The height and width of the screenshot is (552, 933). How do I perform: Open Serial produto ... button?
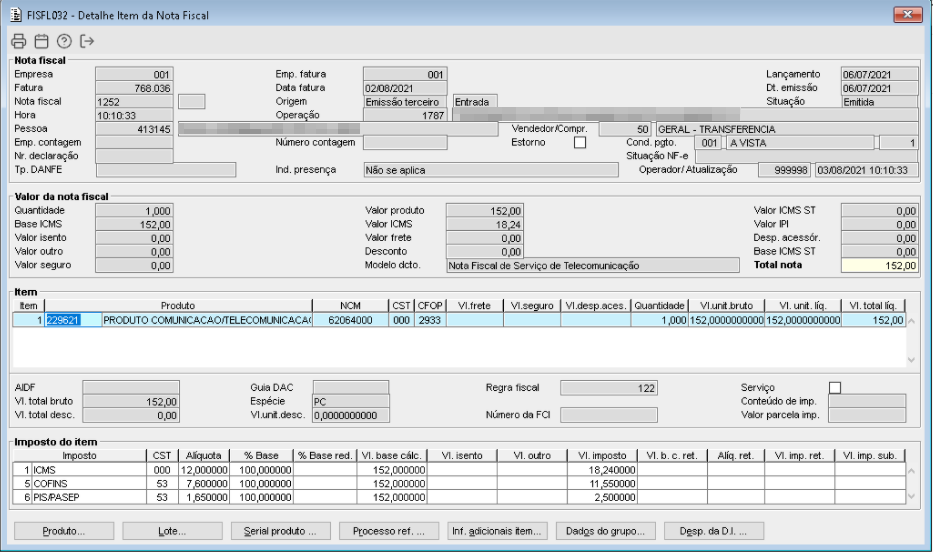click(280, 531)
